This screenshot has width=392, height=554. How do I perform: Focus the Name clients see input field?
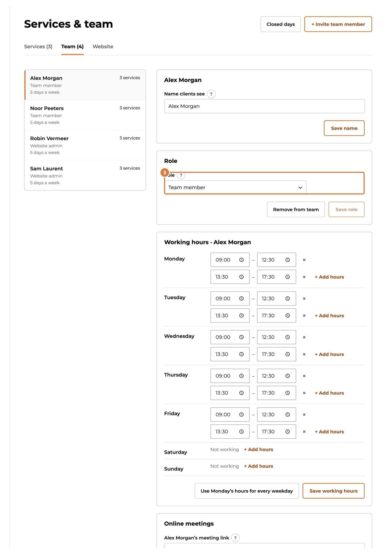click(x=265, y=106)
